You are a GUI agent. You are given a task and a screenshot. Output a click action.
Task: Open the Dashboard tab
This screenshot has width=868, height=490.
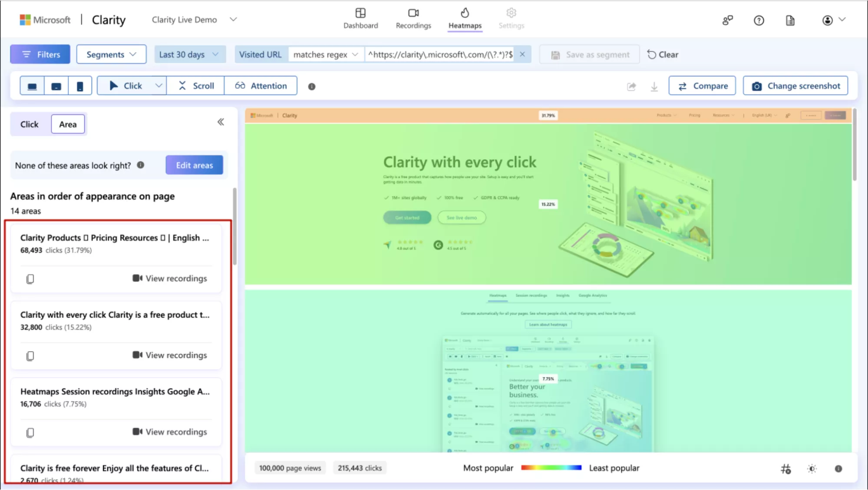(360, 19)
